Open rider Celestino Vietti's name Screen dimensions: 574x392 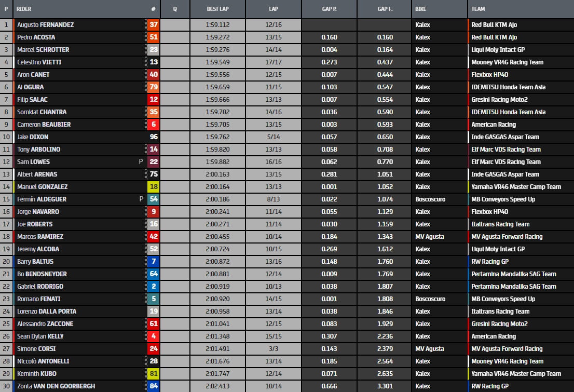pos(40,62)
